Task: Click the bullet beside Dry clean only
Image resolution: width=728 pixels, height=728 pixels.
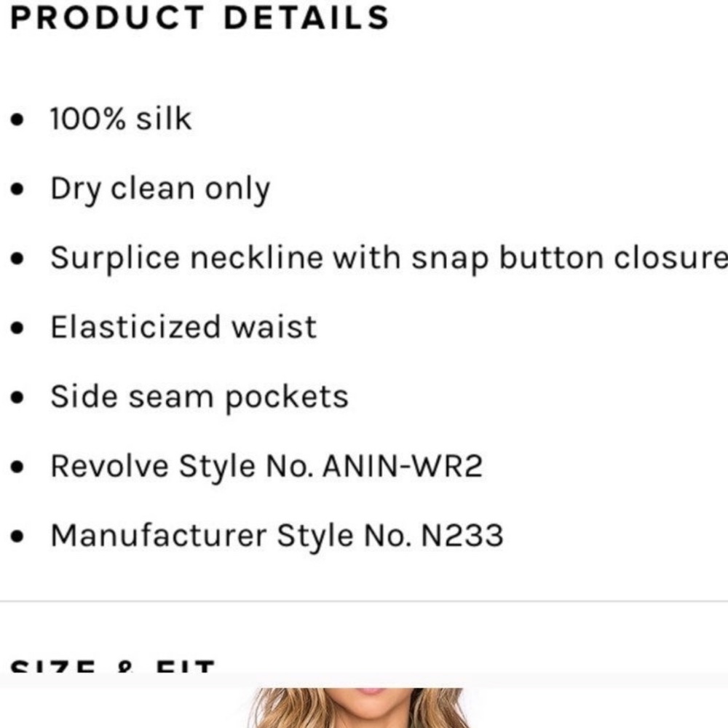Action: (x=17, y=189)
